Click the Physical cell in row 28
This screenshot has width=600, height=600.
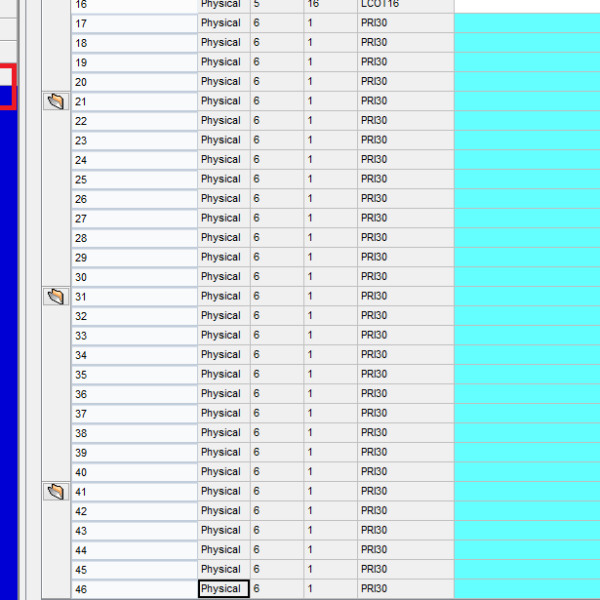[x=223, y=238]
